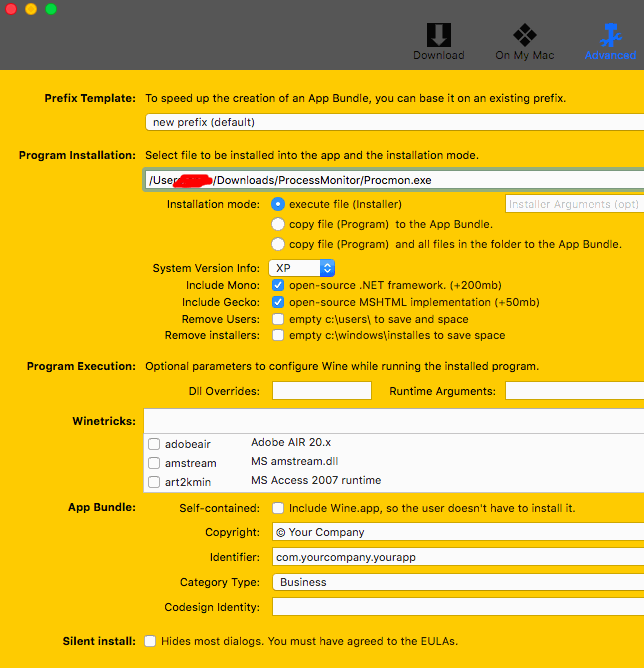Enable Remove Users checkbox
This screenshot has height=668, width=644.
point(278,319)
